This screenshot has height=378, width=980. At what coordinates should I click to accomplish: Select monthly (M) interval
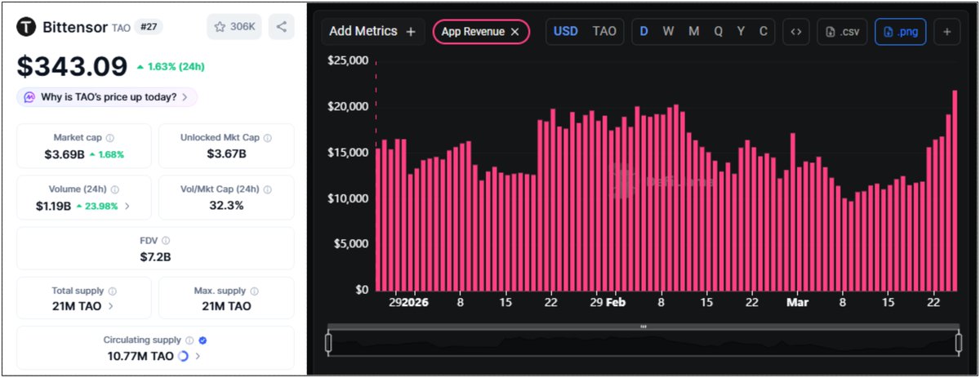click(693, 32)
